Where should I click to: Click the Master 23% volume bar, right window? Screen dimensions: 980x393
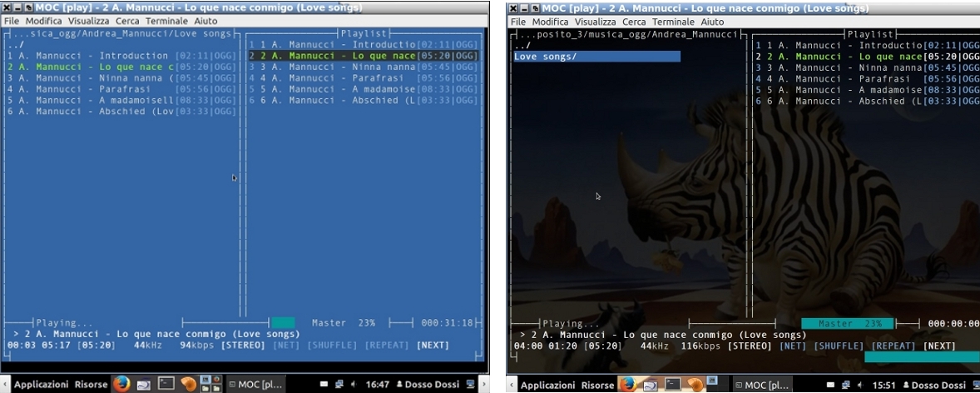point(848,324)
